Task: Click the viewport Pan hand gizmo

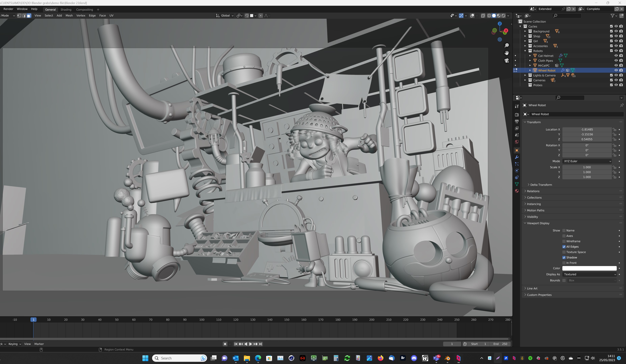Action: point(507,53)
